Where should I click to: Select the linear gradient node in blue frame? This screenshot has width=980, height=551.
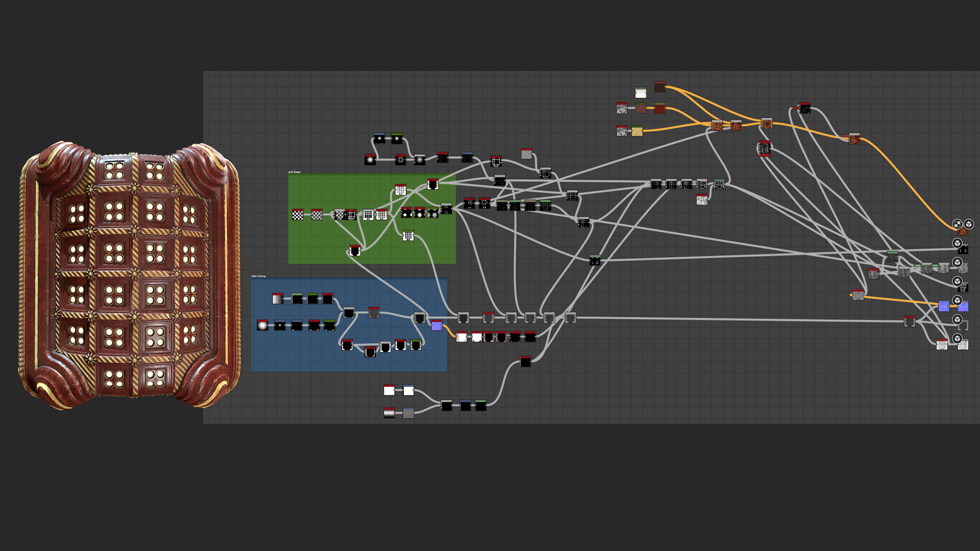(278, 299)
